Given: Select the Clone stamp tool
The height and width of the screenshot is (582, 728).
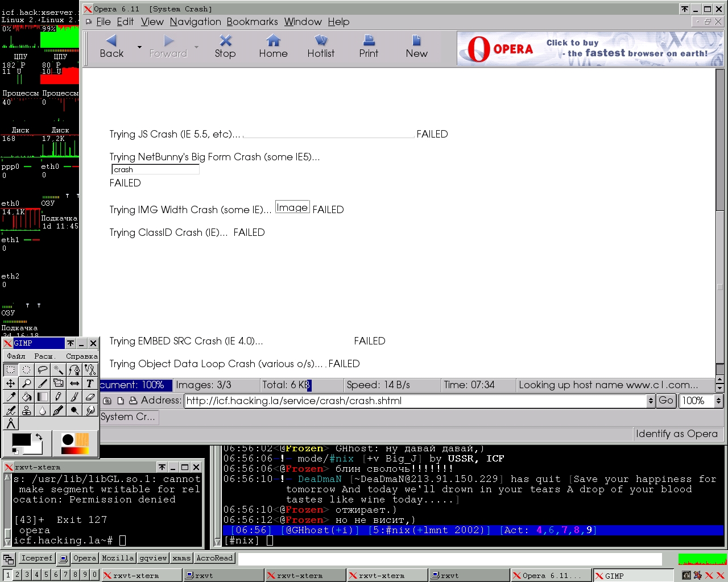Looking at the screenshot, I should pyautogui.click(x=26, y=410).
